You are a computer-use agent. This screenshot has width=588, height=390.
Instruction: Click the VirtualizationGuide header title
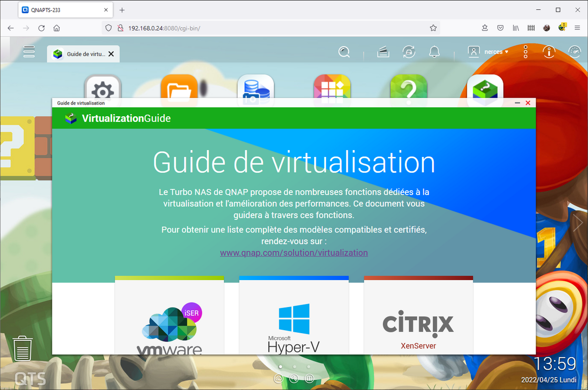point(126,118)
